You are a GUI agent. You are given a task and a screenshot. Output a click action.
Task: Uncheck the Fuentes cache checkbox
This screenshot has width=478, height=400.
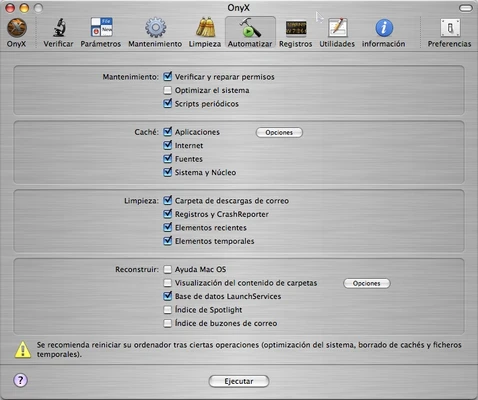168,159
